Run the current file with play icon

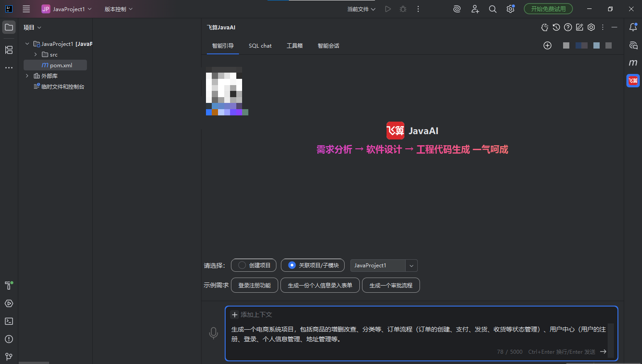coord(388,9)
